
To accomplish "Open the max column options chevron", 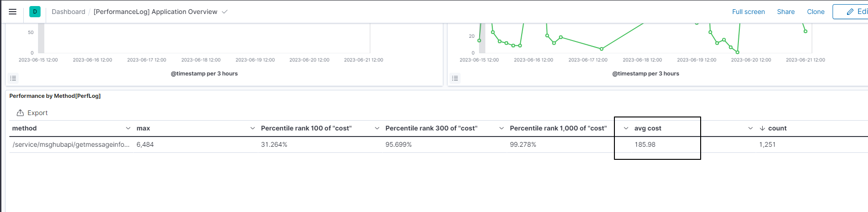I will point(253,128).
